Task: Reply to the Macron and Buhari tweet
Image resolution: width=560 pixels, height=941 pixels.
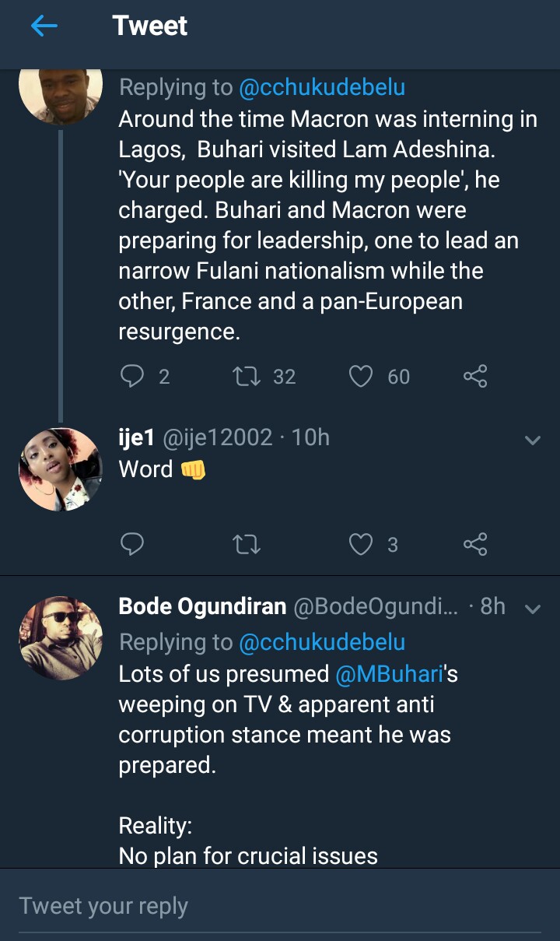Action: [133, 377]
